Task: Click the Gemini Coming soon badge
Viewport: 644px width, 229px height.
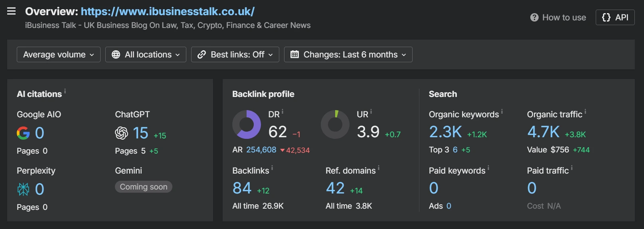Action: coord(144,187)
